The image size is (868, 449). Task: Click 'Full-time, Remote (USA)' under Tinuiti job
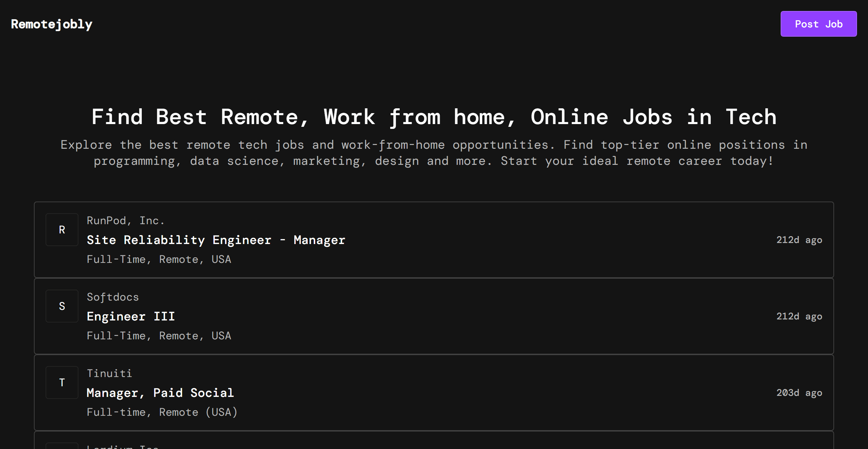(x=162, y=412)
